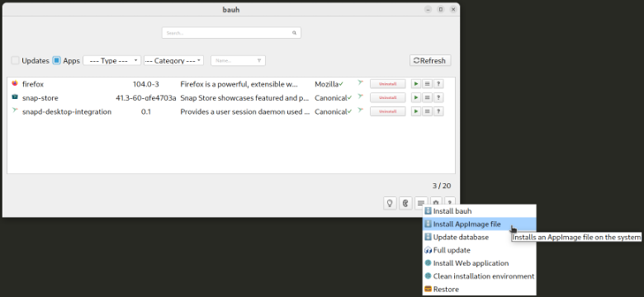The height and width of the screenshot is (297, 644).
Task: Close the bauh window
Action: [x=453, y=9]
